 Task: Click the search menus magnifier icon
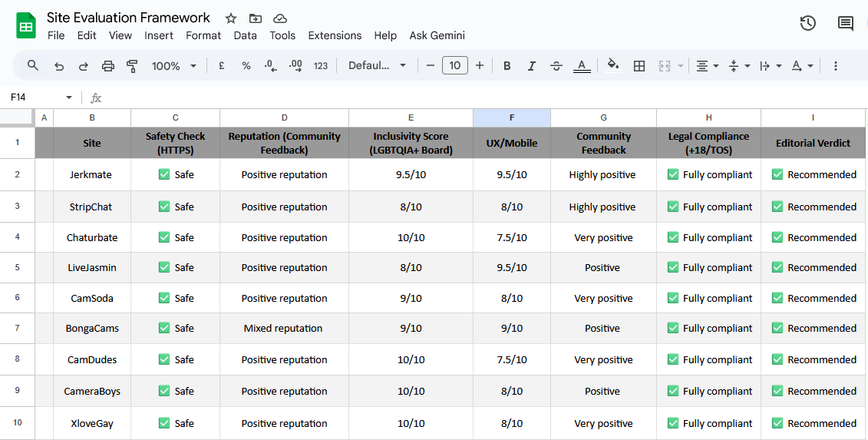33,65
